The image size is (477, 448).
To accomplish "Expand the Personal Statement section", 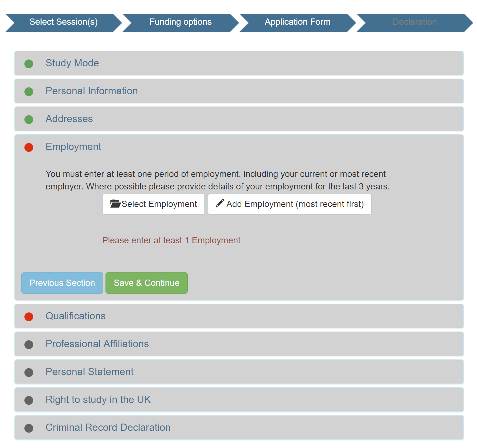I will (90, 372).
